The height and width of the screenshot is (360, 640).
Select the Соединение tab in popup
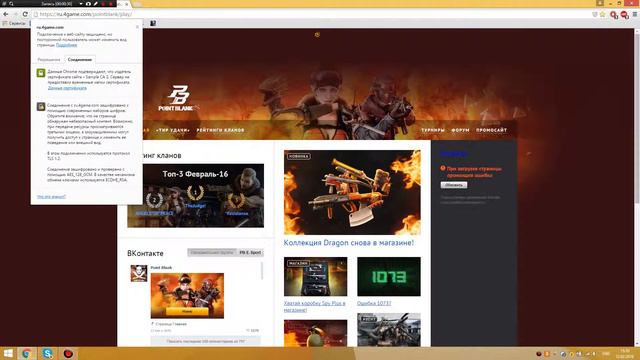pos(80,60)
